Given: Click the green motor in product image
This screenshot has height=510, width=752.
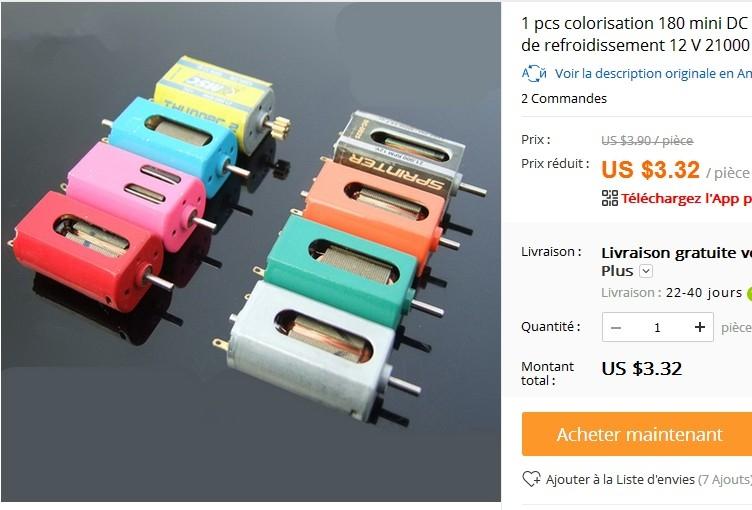Looking at the screenshot, I should click(346, 270).
